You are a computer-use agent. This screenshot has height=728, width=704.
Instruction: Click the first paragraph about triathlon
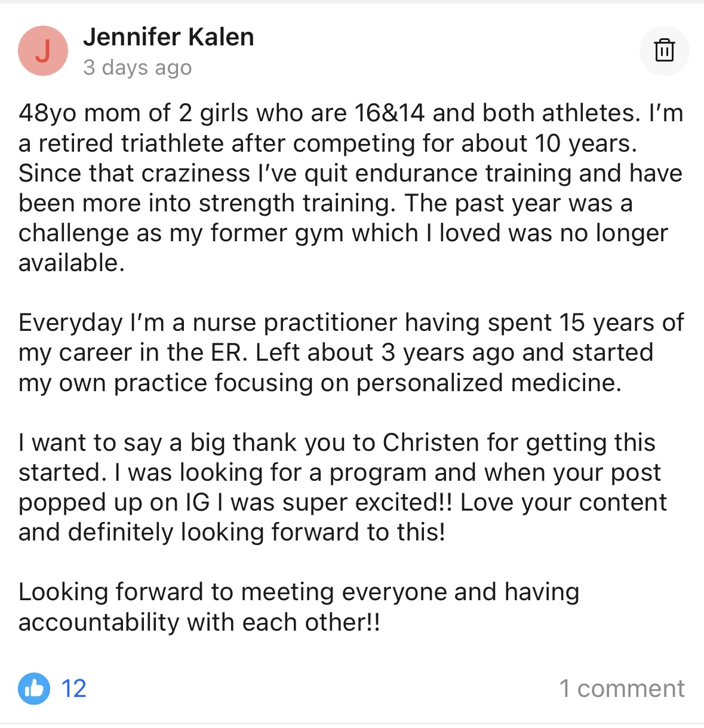pos(351,185)
